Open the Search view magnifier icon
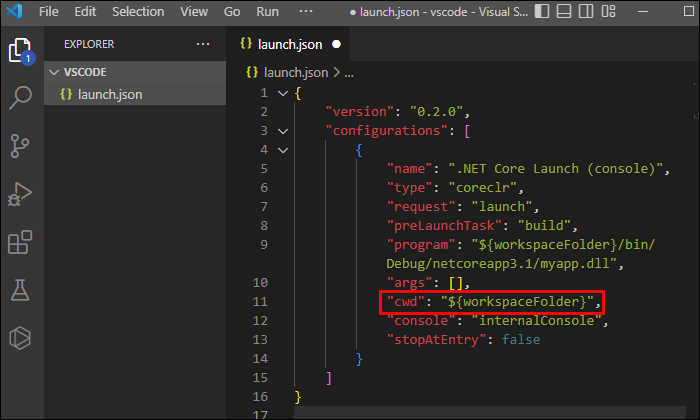 click(20, 98)
